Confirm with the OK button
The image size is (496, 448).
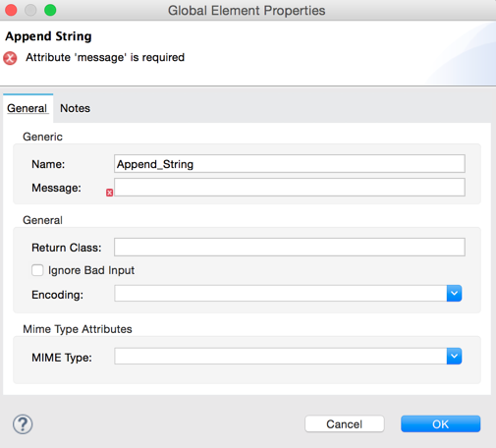pyautogui.click(x=440, y=424)
